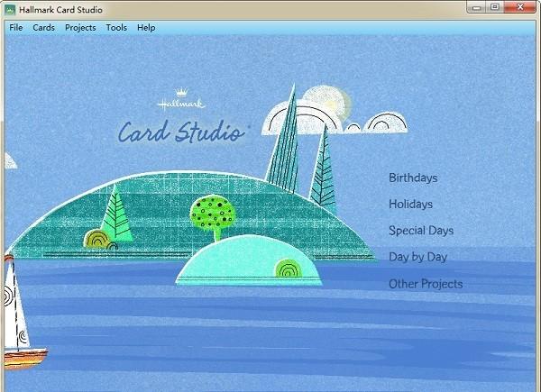
Task: Go to Other Projects
Action: coord(426,284)
